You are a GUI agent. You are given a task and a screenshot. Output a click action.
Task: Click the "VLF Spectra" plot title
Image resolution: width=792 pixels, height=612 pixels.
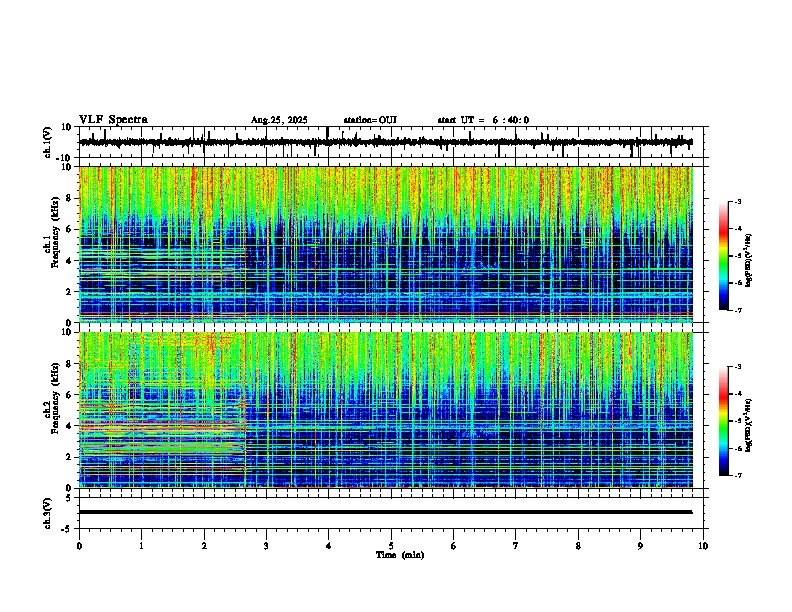tap(113, 120)
